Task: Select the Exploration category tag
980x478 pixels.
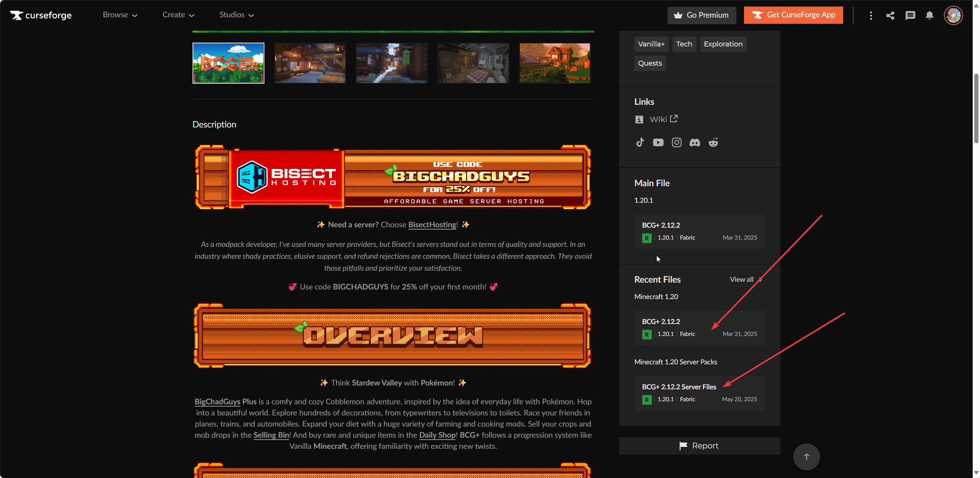Action: (x=723, y=44)
